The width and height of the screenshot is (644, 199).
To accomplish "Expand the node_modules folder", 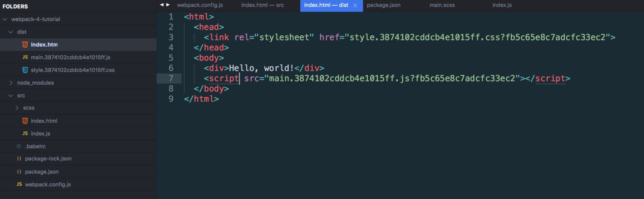I will tap(11, 83).
